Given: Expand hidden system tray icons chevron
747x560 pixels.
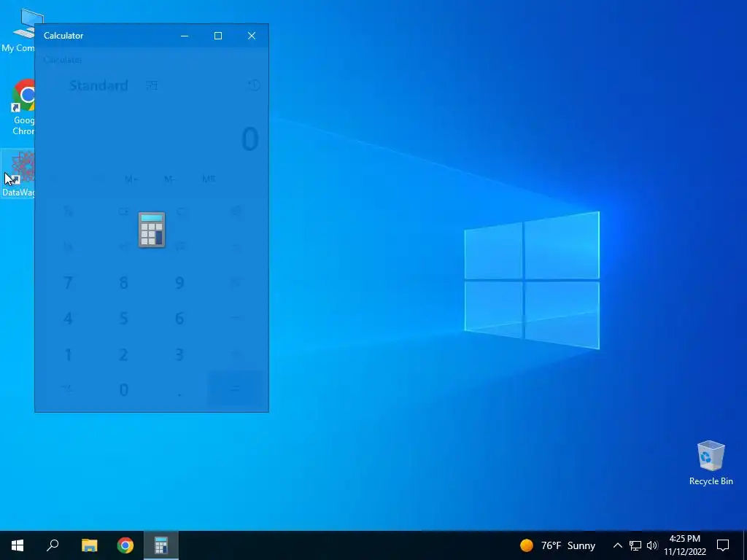Looking at the screenshot, I should pyautogui.click(x=617, y=545).
